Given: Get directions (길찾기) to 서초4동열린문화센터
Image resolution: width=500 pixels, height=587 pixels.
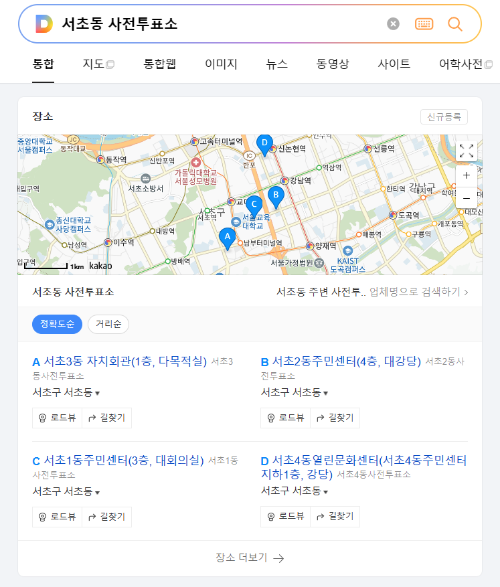Looking at the screenshot, I should (335, 517).
